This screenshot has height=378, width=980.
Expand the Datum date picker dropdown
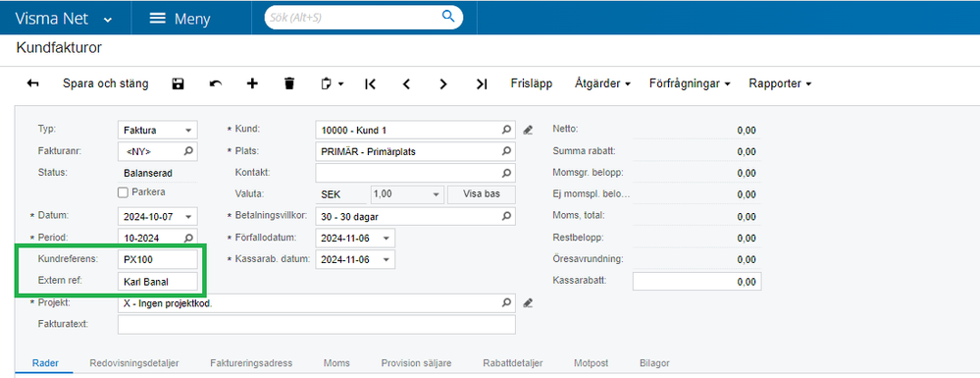pyautogui.click(x=188, y=217)
